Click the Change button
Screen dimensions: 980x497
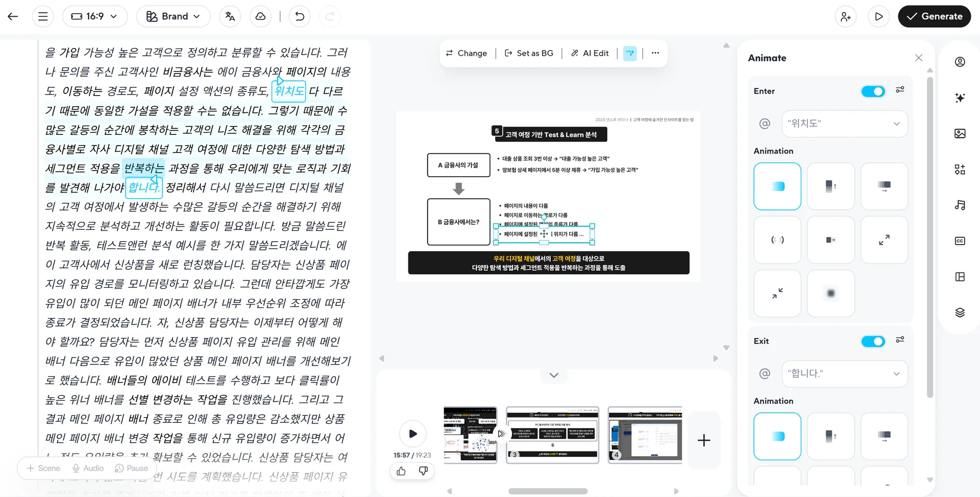pyautogui.click(x=467, y=53)
